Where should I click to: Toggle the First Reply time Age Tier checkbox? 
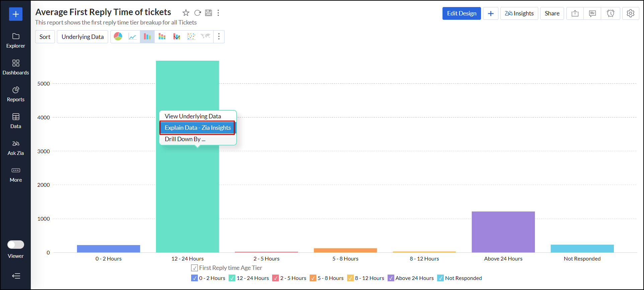[x=194, y=268]
